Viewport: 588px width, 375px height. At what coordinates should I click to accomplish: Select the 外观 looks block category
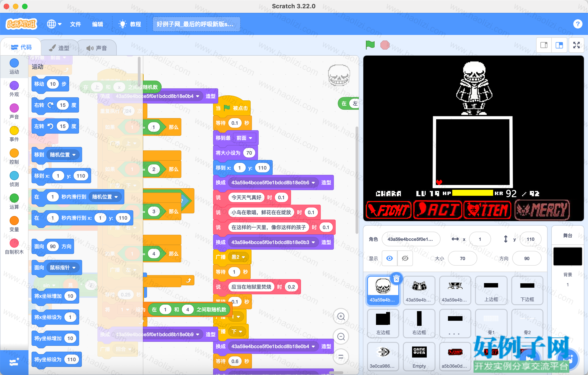(14, 89)
